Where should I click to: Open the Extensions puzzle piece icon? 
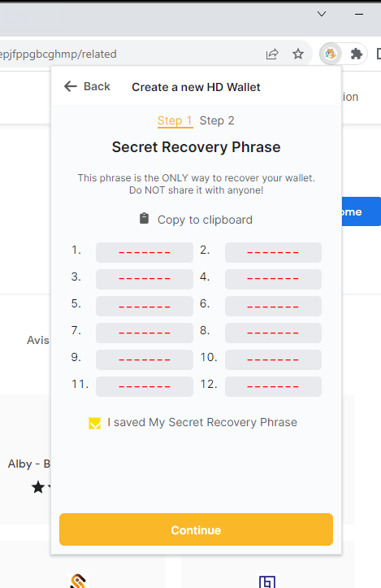356,54
